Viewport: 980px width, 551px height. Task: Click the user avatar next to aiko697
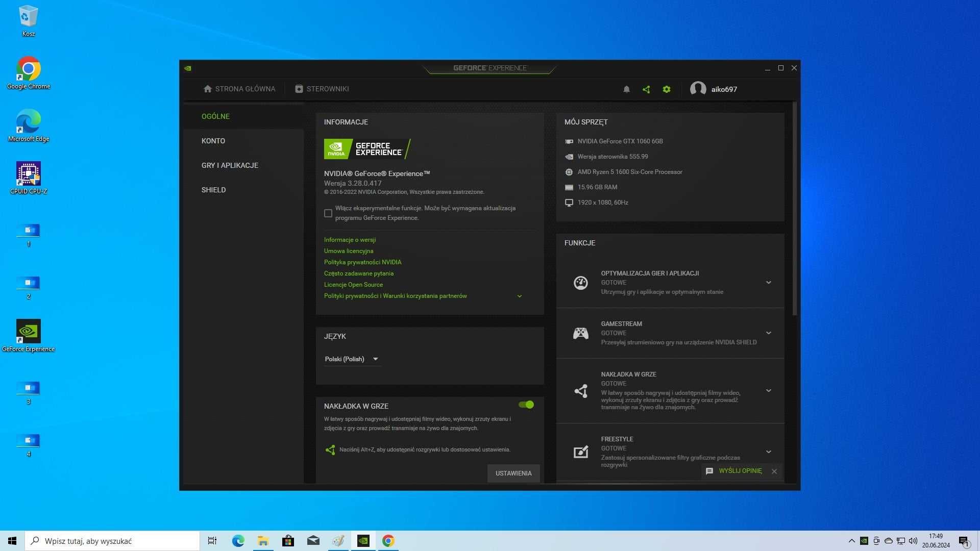pyautogui.click(x=698, y=89)
